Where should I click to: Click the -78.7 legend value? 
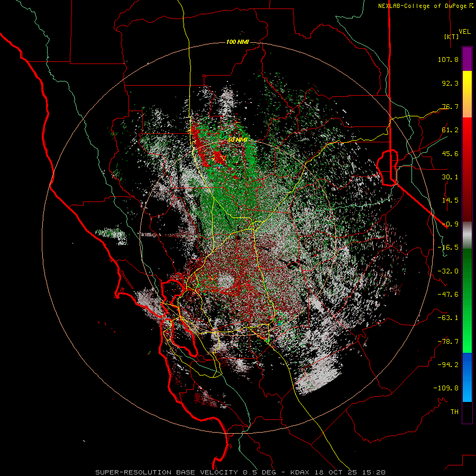click(448, 342)
